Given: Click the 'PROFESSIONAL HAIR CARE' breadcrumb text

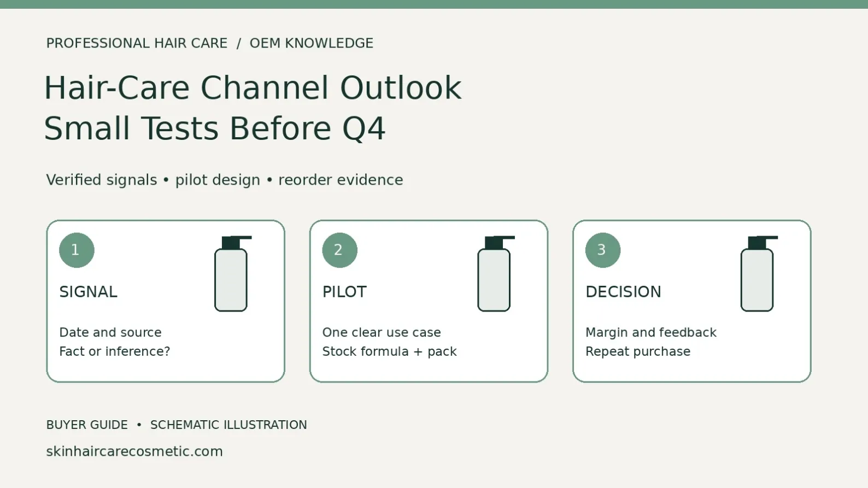Looking at the screenshot, I should (x=137, y=43).
